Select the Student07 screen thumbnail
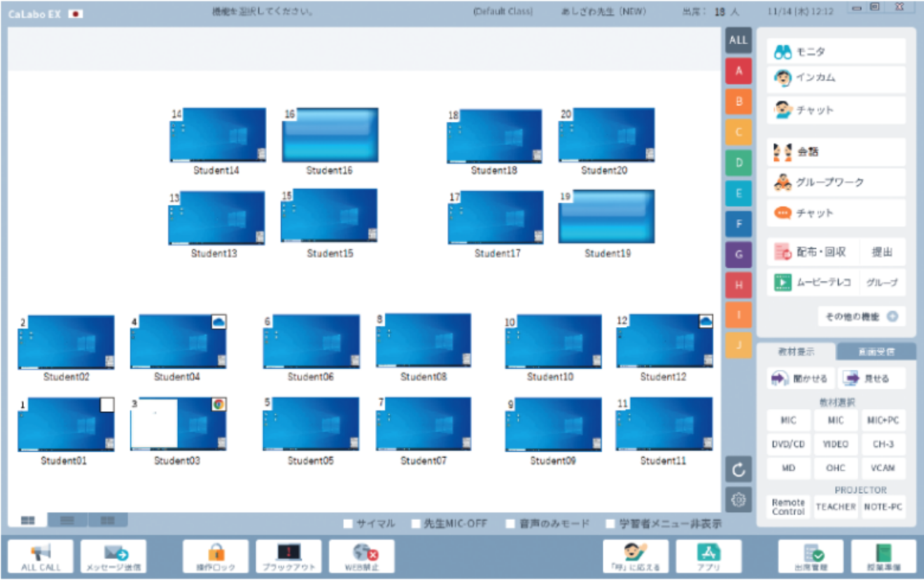The image size is (924, 580). (423, 424)
